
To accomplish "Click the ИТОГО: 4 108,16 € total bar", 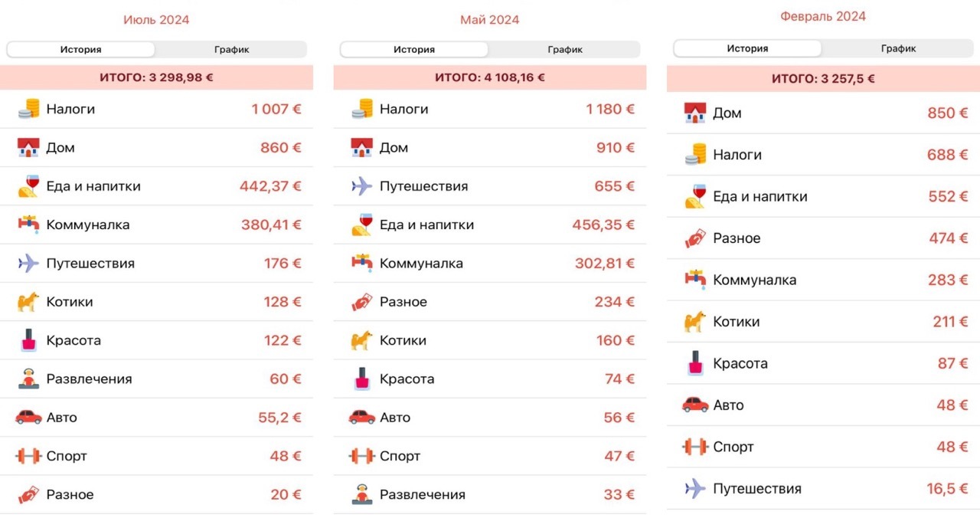I will click(490, 77).
